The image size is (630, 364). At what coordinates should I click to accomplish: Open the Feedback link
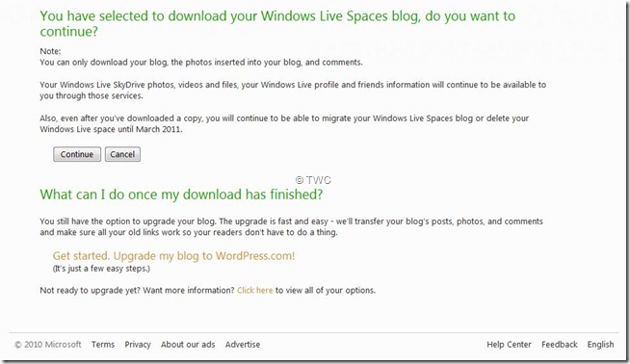pos(560,345)
